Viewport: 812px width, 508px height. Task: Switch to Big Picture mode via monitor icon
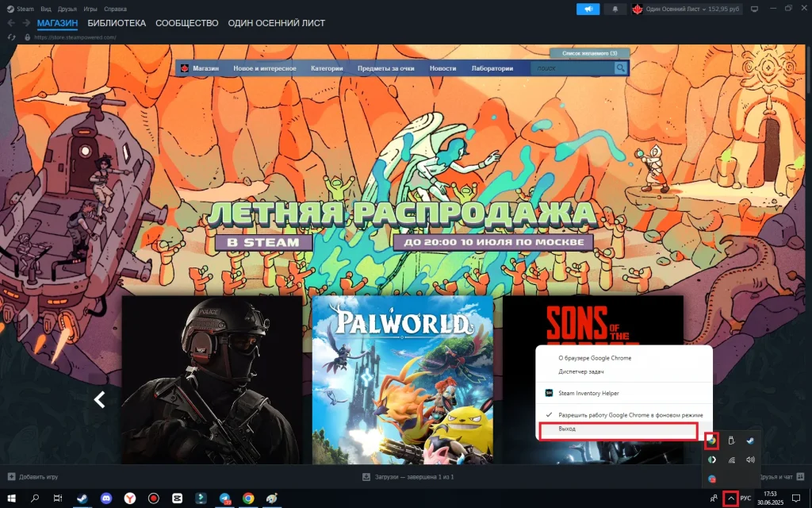[755, 9]
